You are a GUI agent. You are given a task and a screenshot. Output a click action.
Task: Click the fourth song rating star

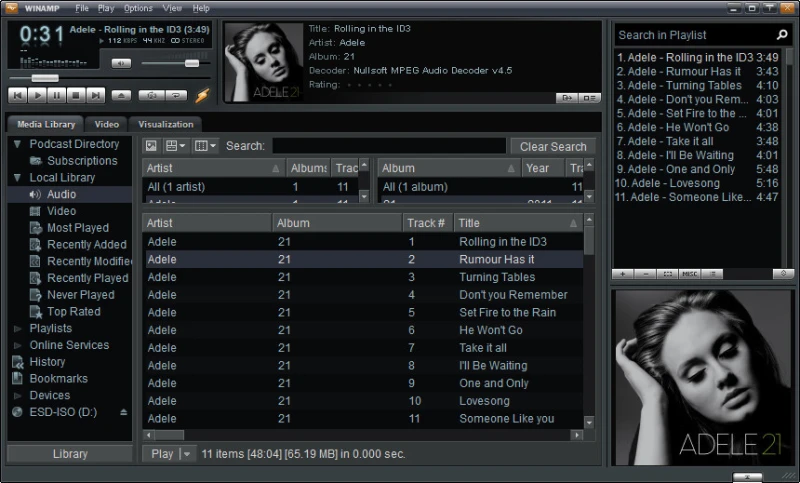(x=380, y=85)
